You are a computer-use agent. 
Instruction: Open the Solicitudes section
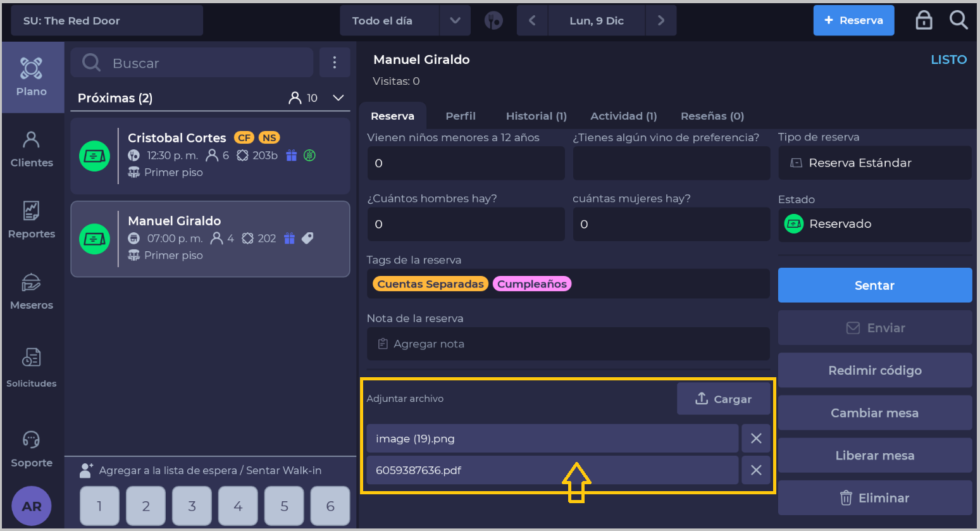(x=32, y=368)
